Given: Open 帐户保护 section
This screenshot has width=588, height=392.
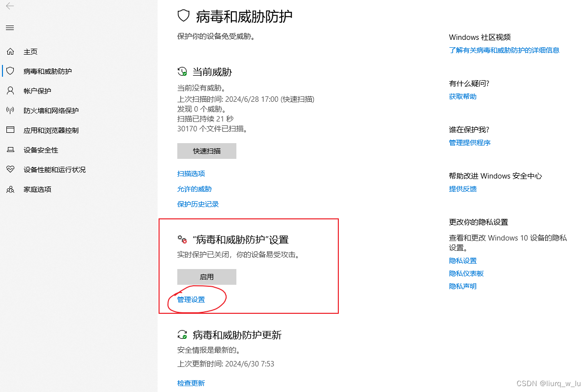Looking at the screenshot, I should pos(37,91).
